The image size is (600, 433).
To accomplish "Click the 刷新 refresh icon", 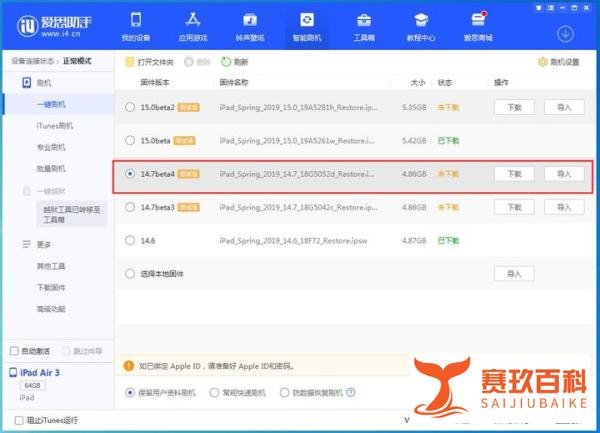I will (x=226, y=62).
